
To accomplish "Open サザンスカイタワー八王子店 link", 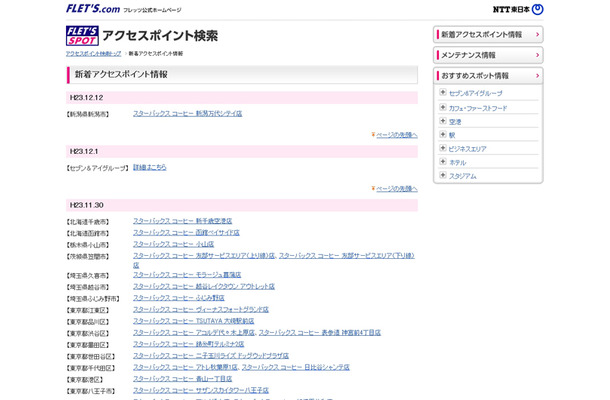I will pyautogui.click(x=201, y=390).
